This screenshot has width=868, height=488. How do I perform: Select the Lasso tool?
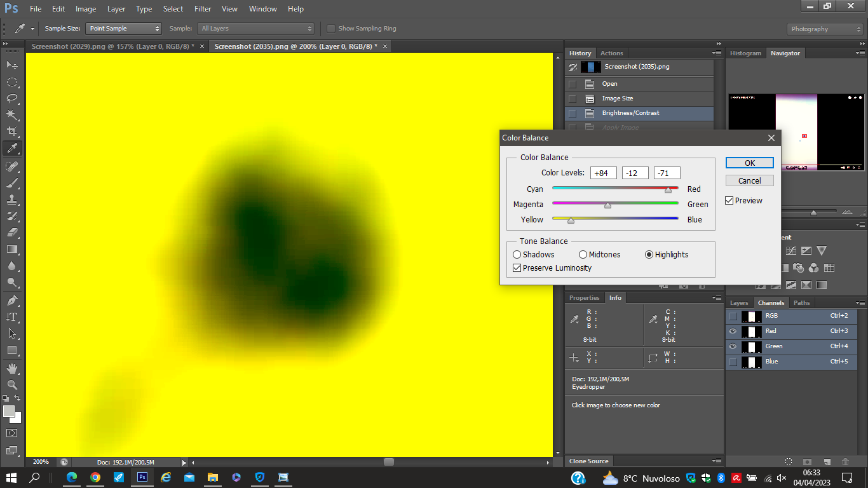coord(12,98)
